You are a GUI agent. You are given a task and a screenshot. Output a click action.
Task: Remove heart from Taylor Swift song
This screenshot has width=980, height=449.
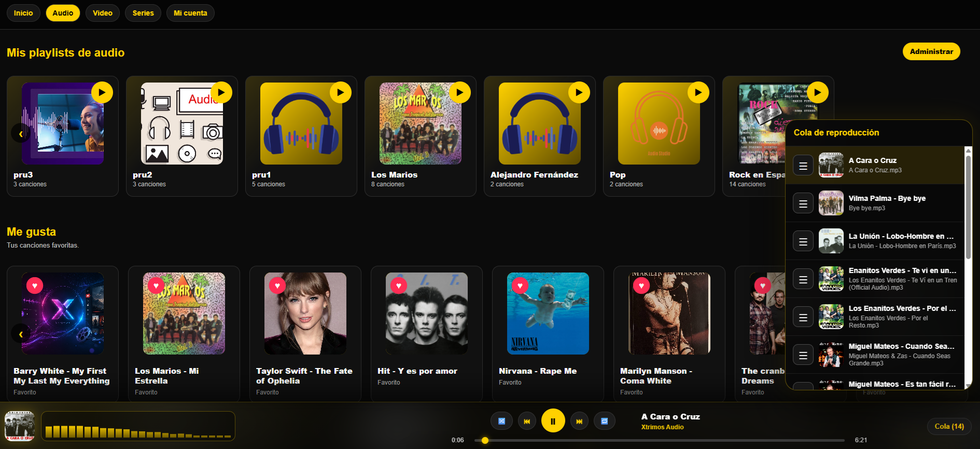click(277, 285)
